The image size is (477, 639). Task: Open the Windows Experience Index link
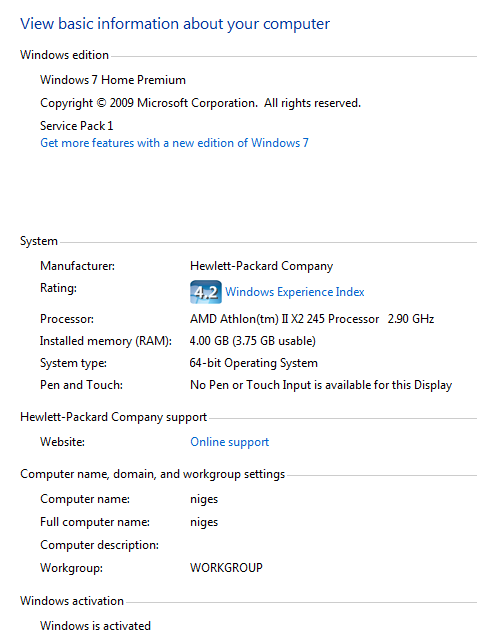294,292
